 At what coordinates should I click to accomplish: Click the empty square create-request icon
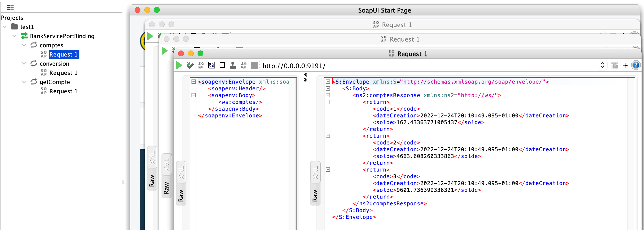[222, 65]
